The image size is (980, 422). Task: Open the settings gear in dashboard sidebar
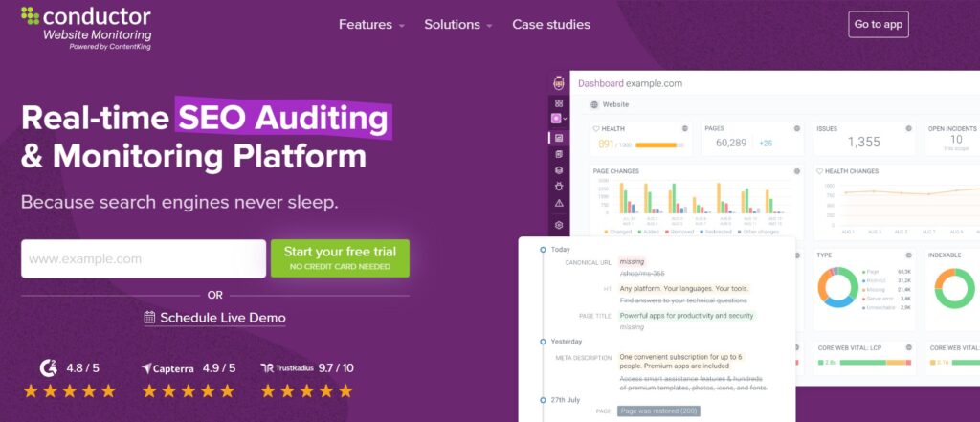click(559, 226)
